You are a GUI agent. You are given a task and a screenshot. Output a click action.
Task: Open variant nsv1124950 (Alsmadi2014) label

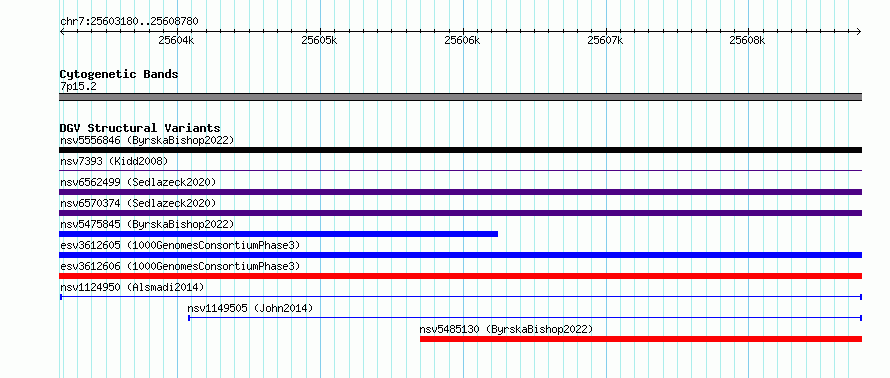point(132,287)
